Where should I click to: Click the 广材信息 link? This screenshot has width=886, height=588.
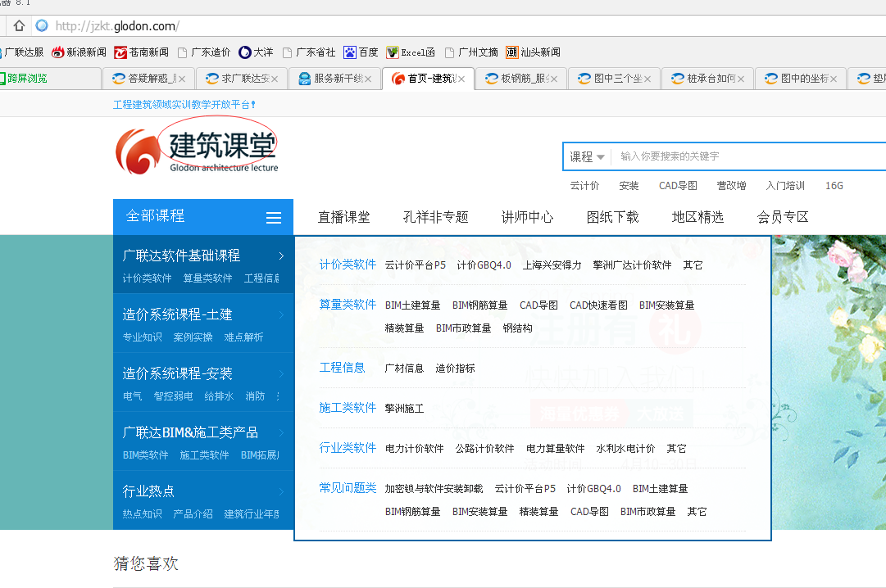pos(404,369)
